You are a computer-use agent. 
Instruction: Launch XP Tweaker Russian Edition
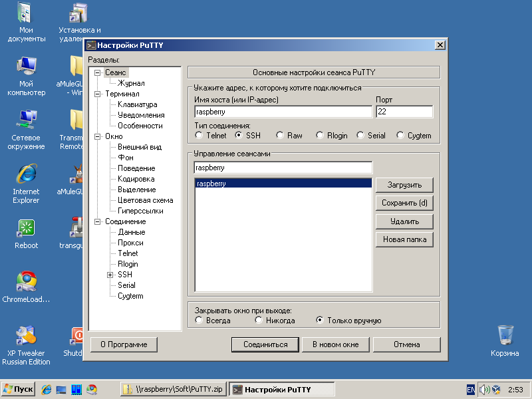(26, 345)
